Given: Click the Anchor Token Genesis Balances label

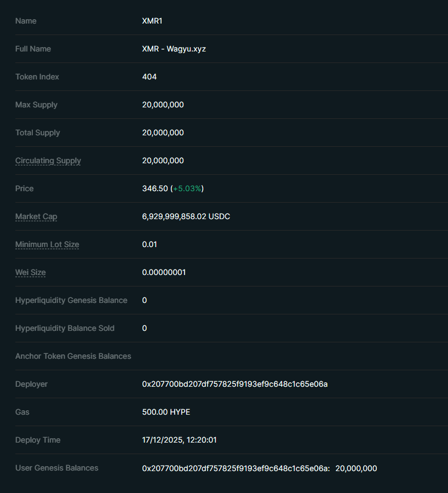Looking at the screenshot, I should [73, 356].
